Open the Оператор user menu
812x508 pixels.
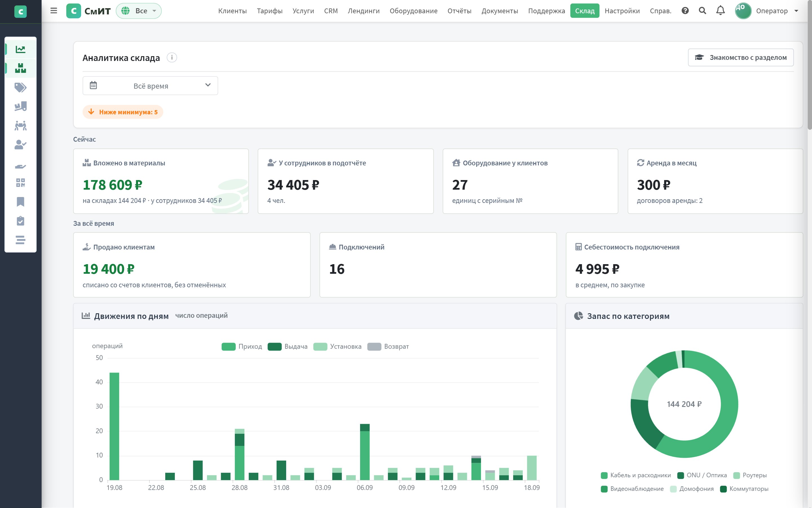click(776, 11)
